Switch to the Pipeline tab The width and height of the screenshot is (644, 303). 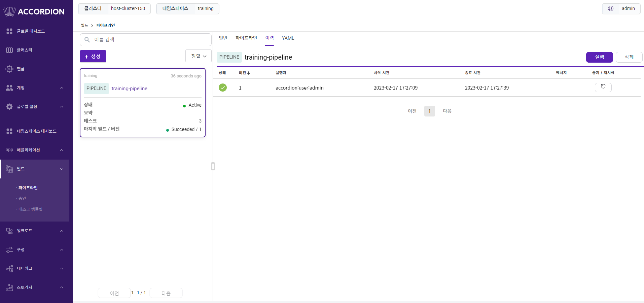click(x=246, y=38)
